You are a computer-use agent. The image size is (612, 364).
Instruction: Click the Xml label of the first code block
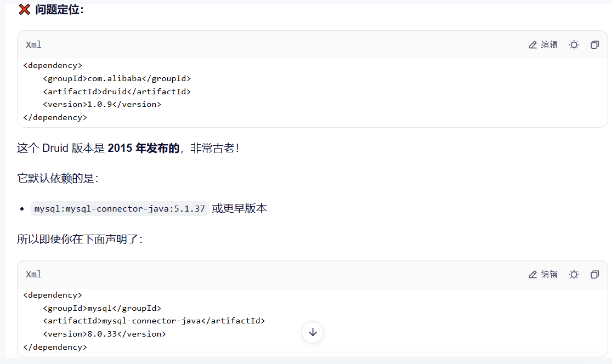pos(33,45)
